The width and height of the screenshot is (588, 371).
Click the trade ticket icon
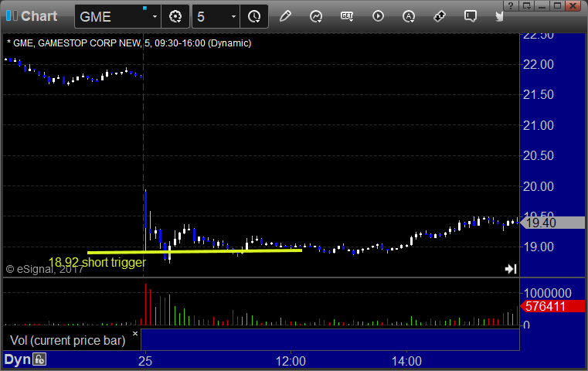click(x=440, y=16)
